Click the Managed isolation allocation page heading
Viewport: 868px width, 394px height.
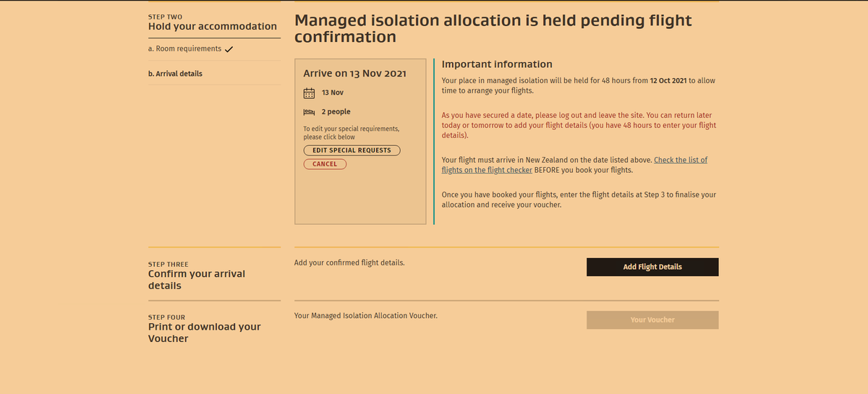coord(493,28)
